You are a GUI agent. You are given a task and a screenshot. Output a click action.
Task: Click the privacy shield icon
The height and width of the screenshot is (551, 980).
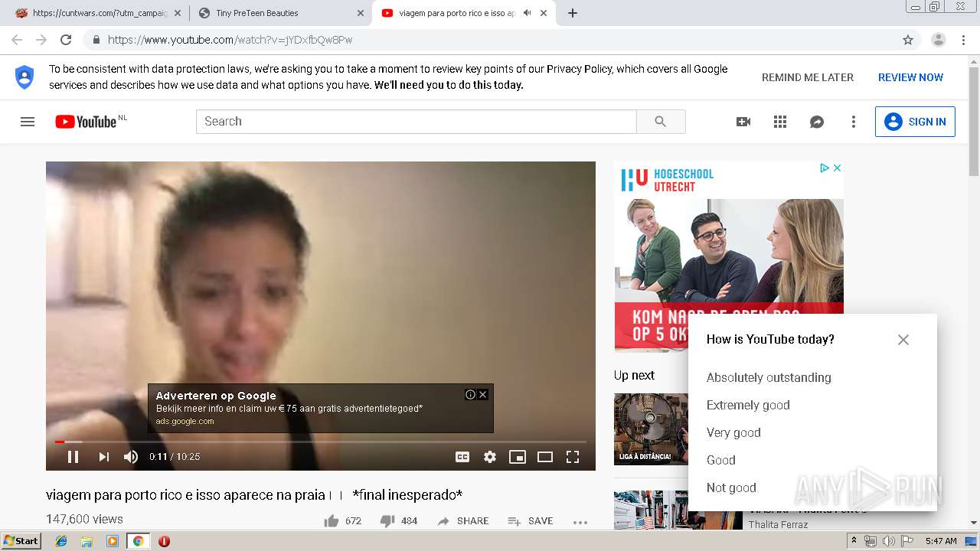pos(24,77)
